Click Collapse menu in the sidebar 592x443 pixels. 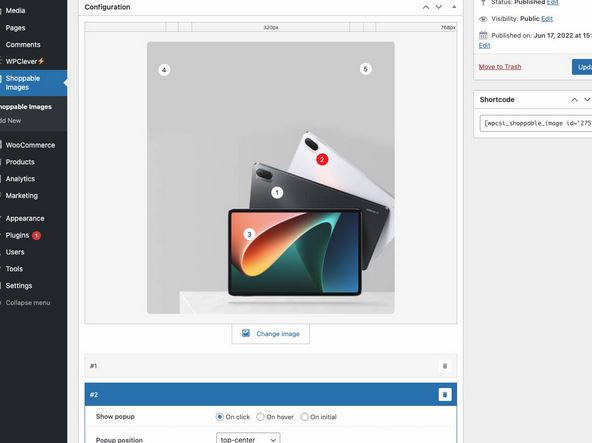click(28, 303)
